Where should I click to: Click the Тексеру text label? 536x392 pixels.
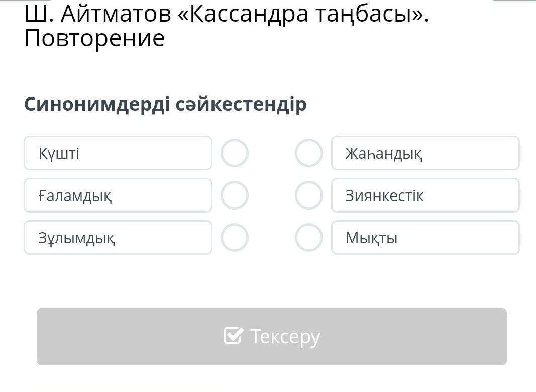point(285,336)
